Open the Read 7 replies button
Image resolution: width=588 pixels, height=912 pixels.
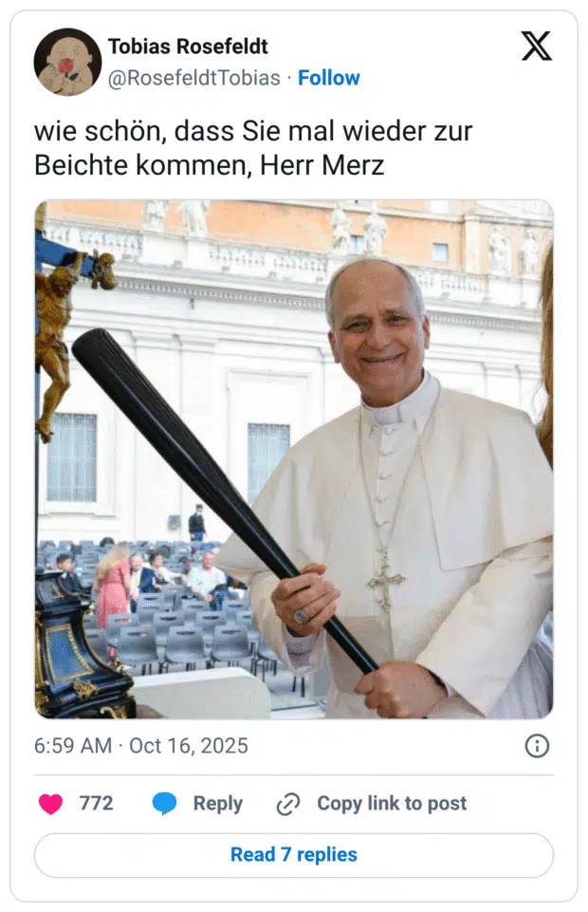[x=294, y=855]
